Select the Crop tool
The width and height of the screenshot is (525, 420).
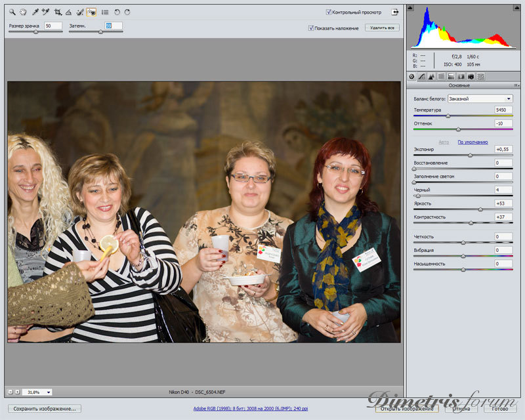pos(58,12)
